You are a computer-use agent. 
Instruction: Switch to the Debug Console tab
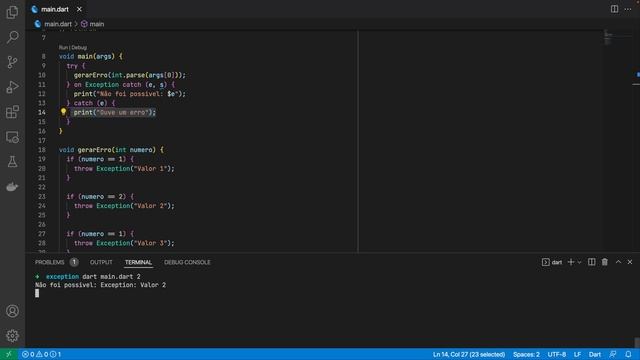tap(187, 262)
